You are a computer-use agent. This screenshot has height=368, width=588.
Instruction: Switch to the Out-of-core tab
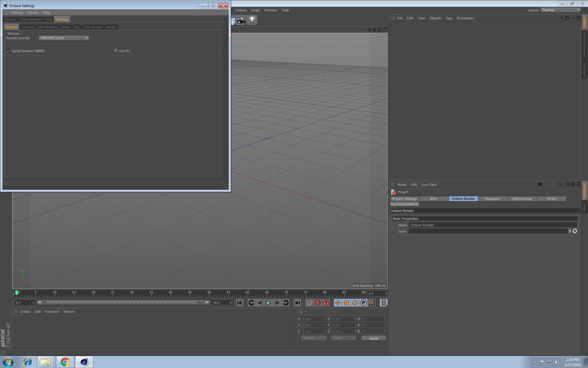(x=93, y=27)
